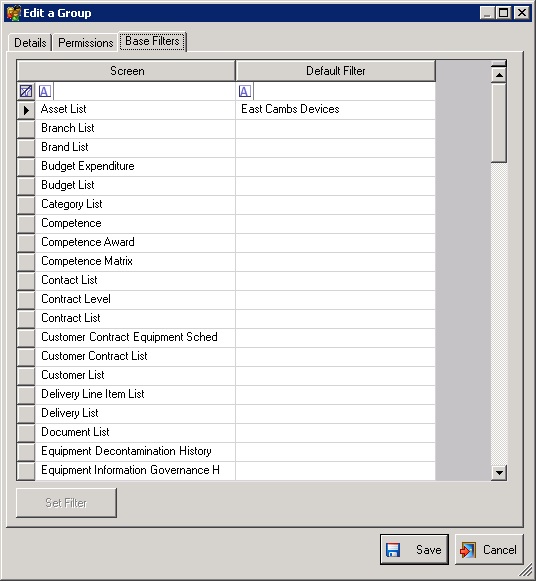Click the Set Filter button

pyautogui.click(x=66, y=503)
